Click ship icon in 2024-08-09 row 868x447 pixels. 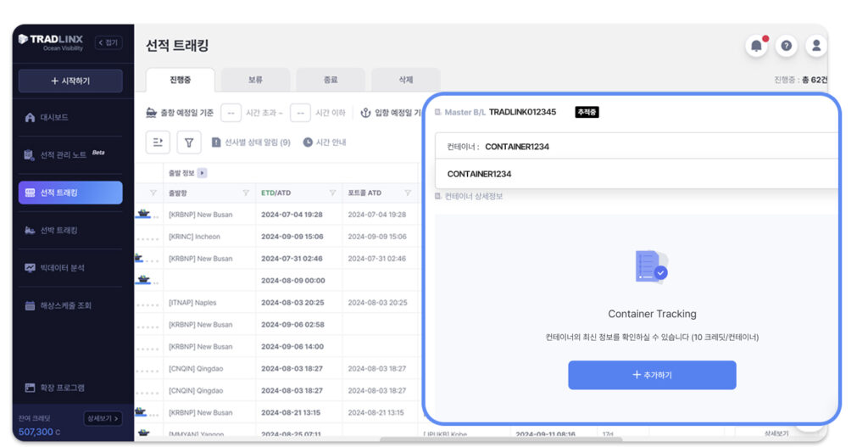143,279
